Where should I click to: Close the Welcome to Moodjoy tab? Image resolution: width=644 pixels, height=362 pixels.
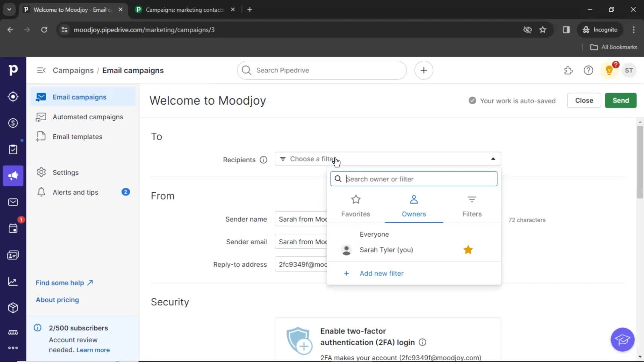(x=120, y=10)
